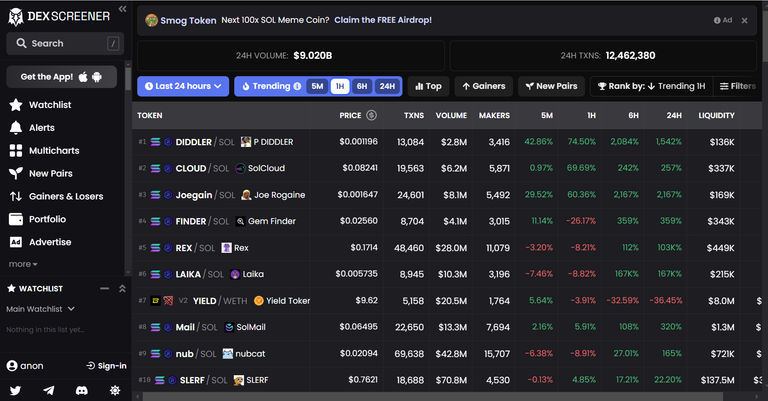
Task: Open Gainers & Losers arrows item
Action: click(56, 196)
